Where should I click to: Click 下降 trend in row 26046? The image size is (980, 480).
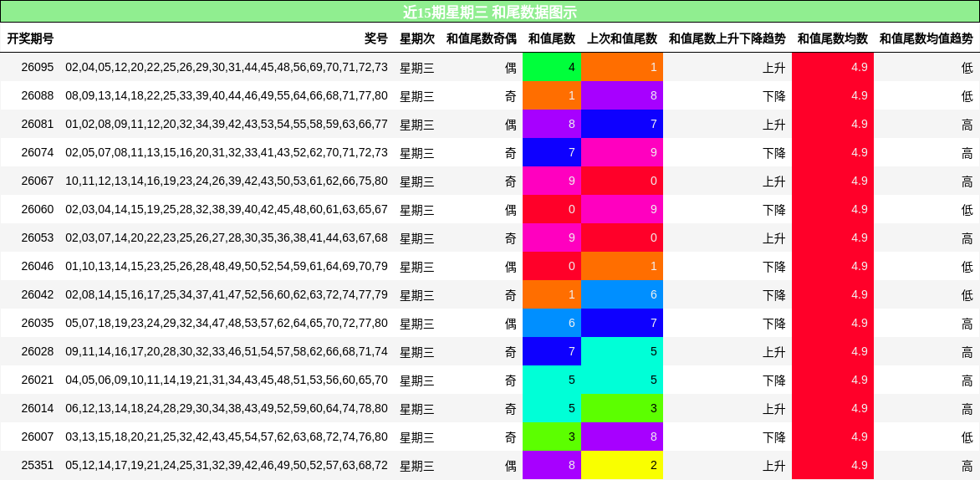[773, 266]
